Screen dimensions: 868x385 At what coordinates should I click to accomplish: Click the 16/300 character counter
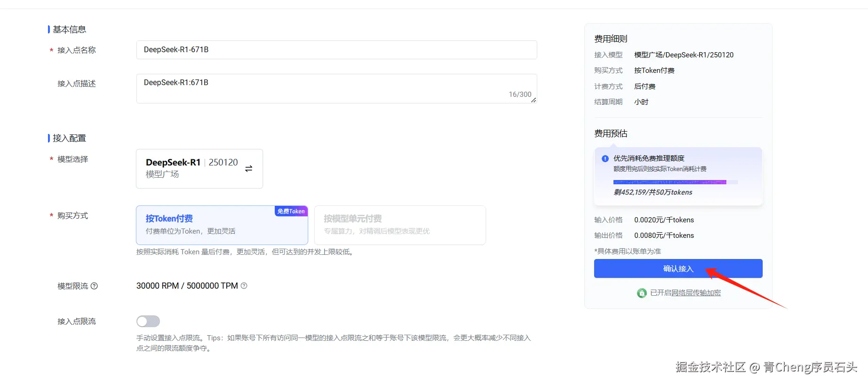[x=520, y=94]
